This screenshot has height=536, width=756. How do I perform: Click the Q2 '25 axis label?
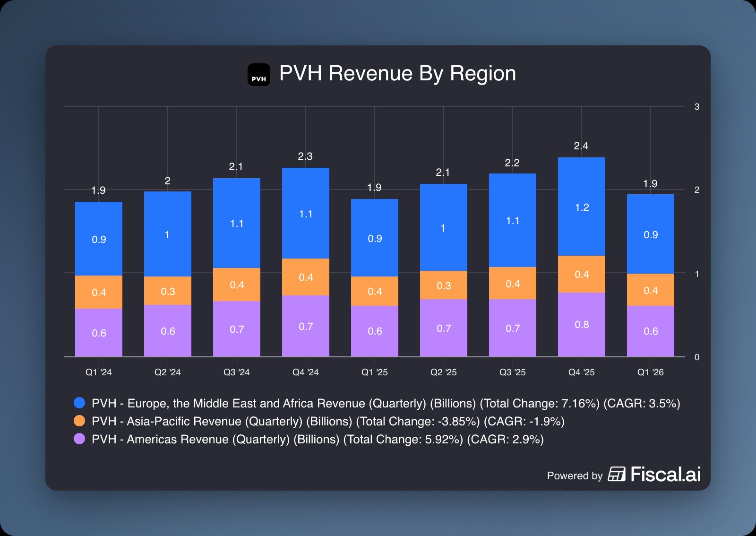444,372
